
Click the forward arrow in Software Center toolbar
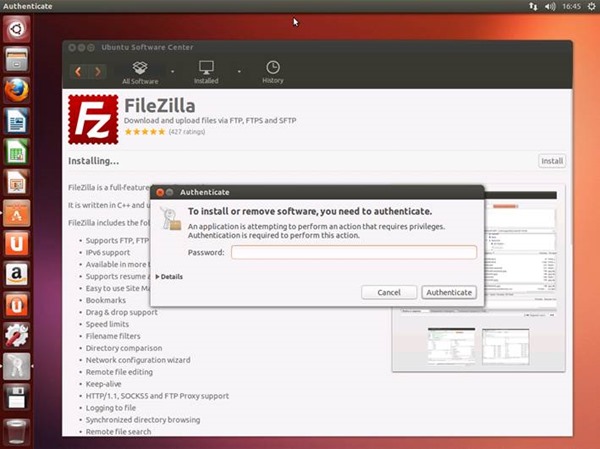pos(97,72)
